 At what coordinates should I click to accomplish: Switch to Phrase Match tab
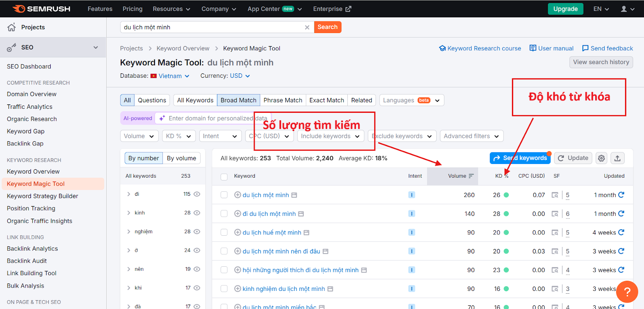click(283, 100)
